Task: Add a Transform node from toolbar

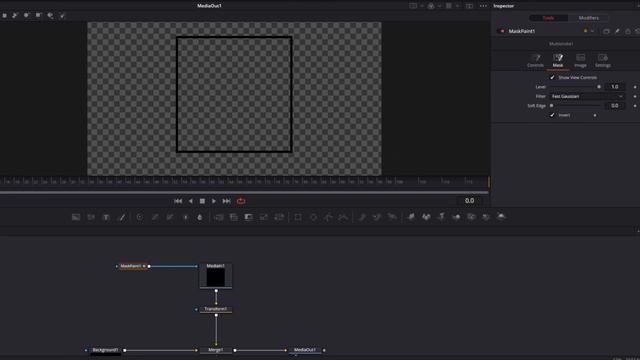Action: tap(279, 217)
